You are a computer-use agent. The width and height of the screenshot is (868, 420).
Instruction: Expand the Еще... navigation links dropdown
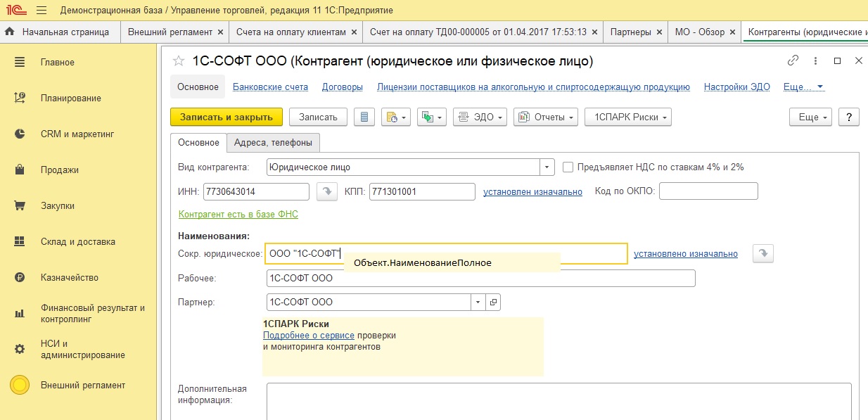click(x=803, y=87)
